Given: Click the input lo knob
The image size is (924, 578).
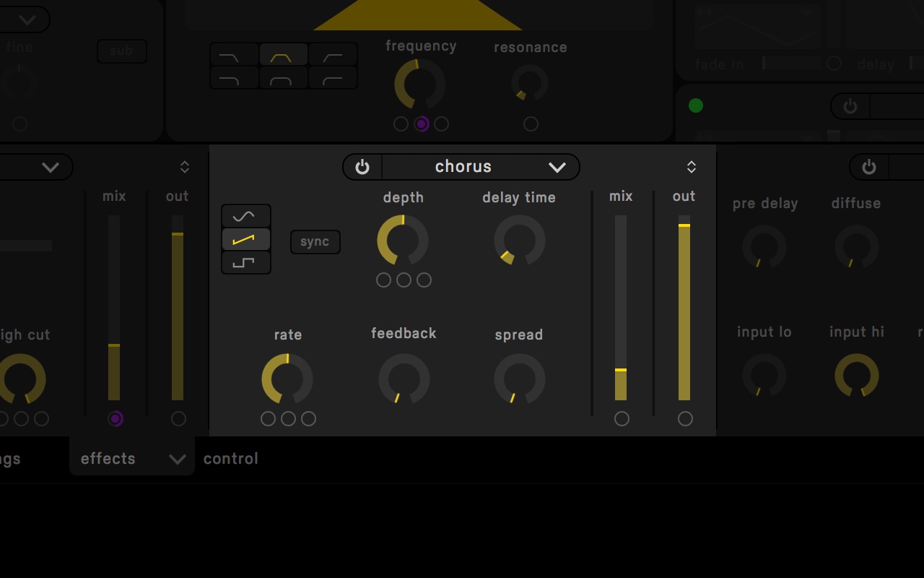Looking at the screenshot, I should point(764,375).
